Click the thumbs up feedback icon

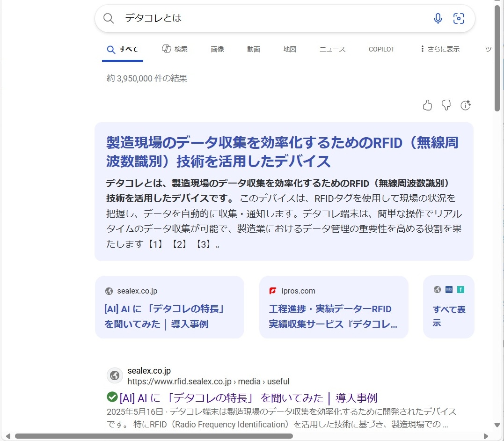427,105
